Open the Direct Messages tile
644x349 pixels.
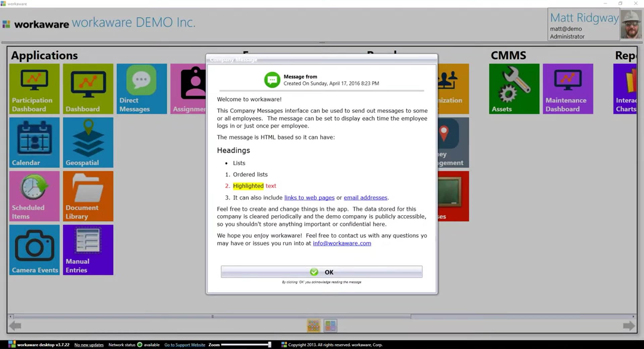point(142,89)
